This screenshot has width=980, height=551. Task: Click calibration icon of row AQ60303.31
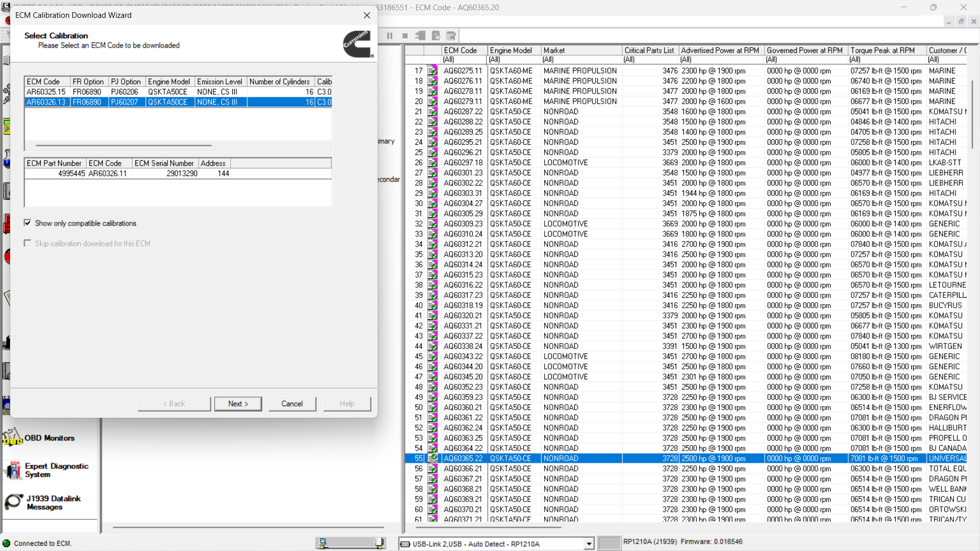[432, 193]
